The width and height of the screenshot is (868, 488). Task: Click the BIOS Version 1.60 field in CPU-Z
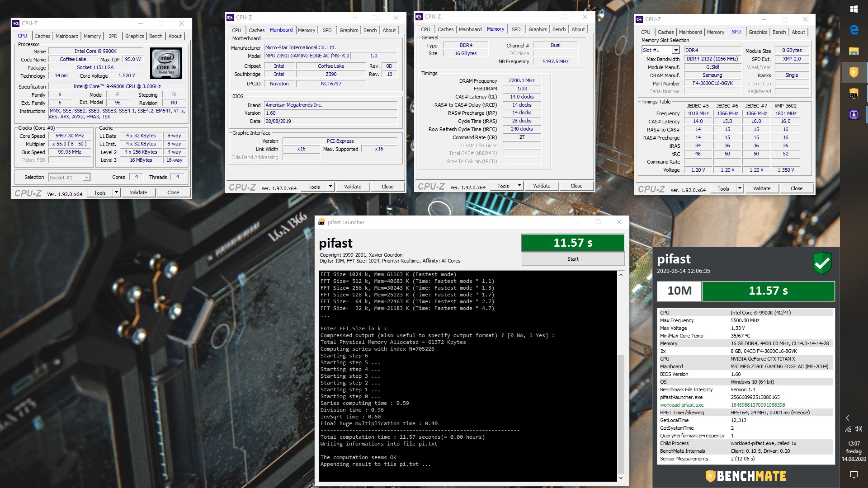tap(330, 113)
